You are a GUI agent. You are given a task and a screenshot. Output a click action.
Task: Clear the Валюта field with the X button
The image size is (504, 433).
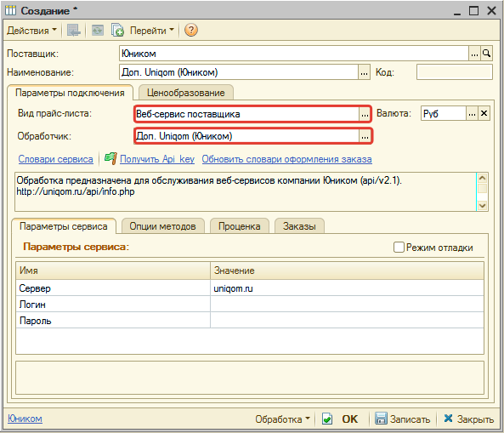click(484, 113)
